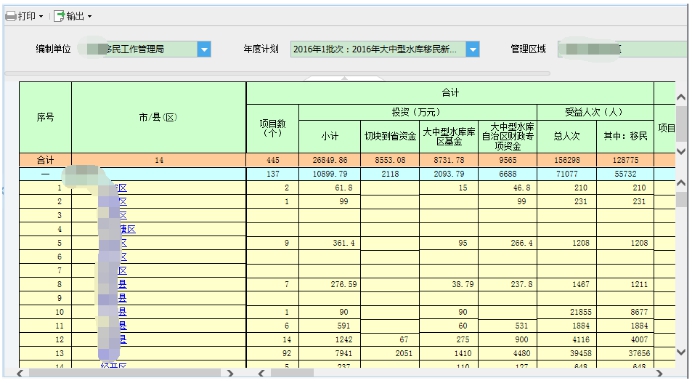Open the county link in row 10
Screen dimensions: 693x383
coord(122,311)
